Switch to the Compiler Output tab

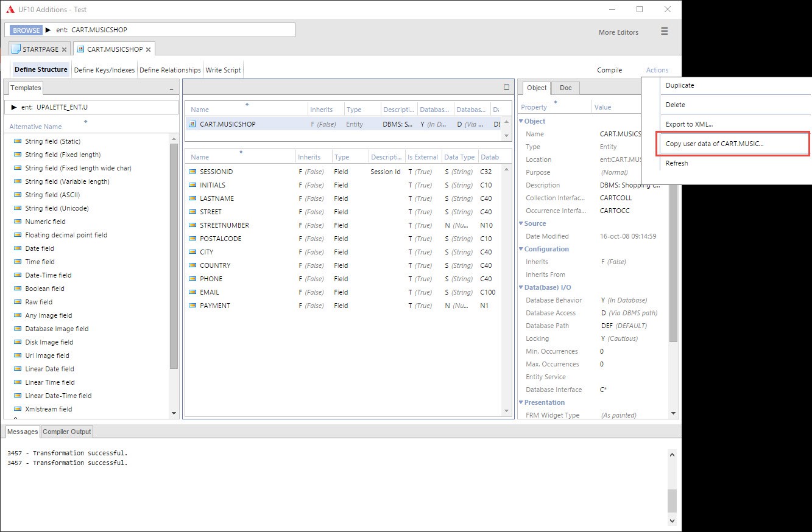(x=66, y=432)
